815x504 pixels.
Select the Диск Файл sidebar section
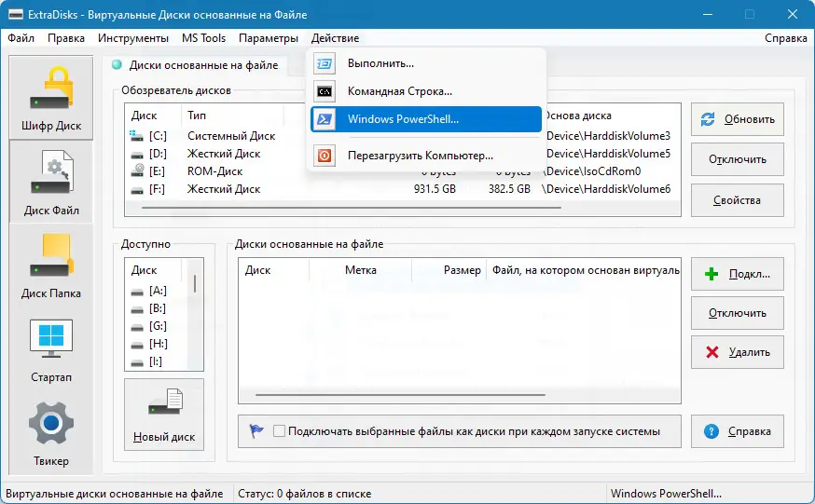pos(51,182)
